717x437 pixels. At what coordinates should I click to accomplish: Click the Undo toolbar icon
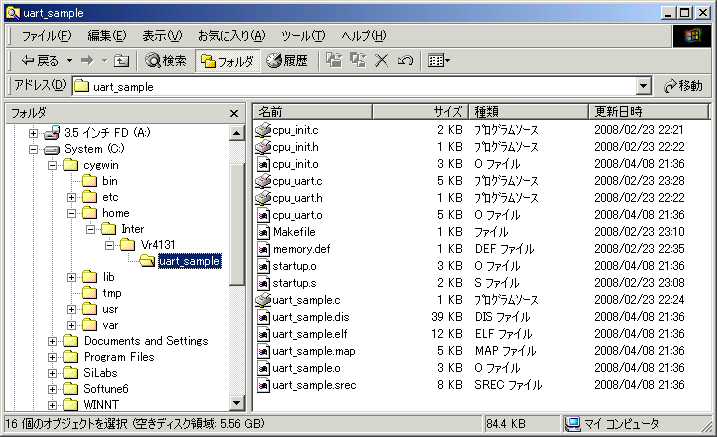pos(405,60)
